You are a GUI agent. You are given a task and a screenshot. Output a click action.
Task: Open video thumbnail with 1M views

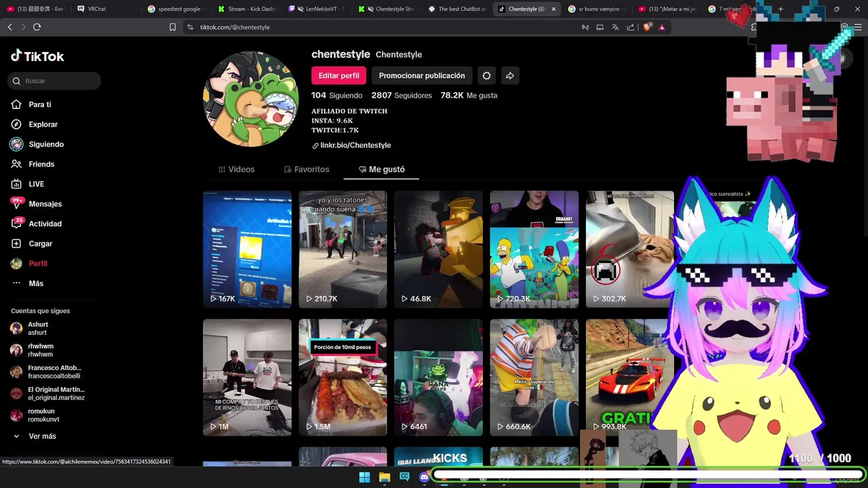tap(247, 378)
